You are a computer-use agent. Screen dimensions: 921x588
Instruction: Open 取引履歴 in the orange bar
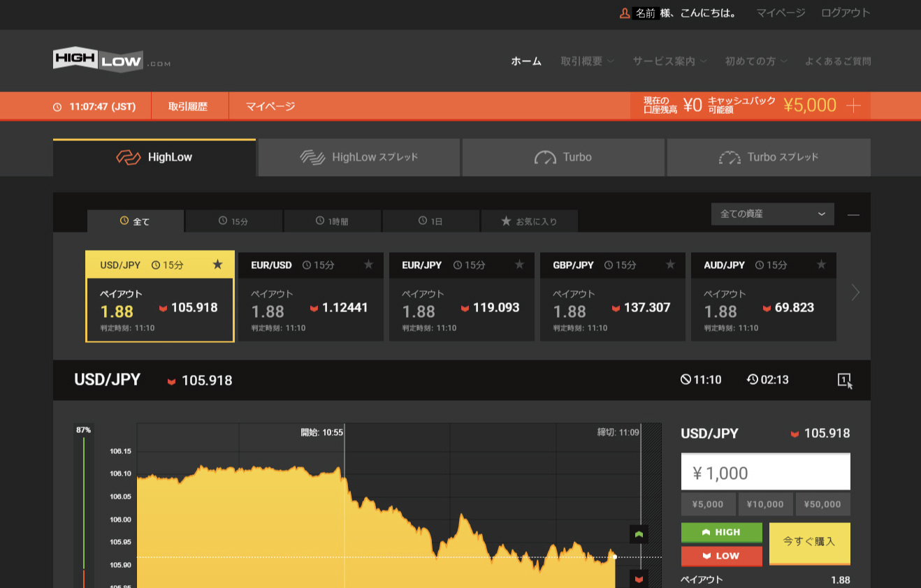pos(188,107)
